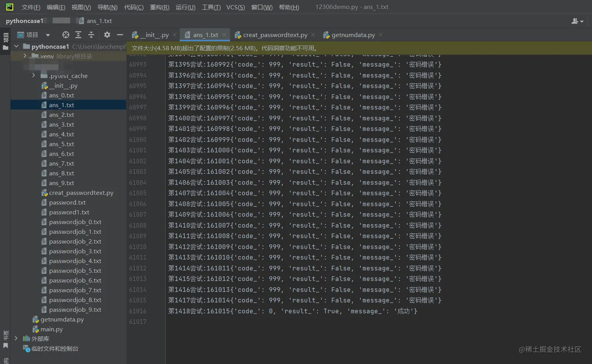The image size is (592, 364).
Task: Expand the venv library folder
Action: (25, 56)
